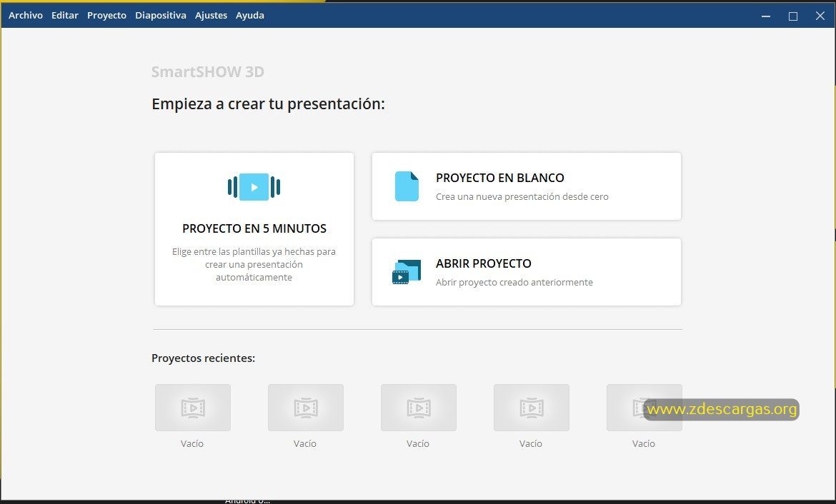This screenshot has height=504, width=836.
Task: Start PROYECTO EN 5 MINUTOS
Action: 254,228
